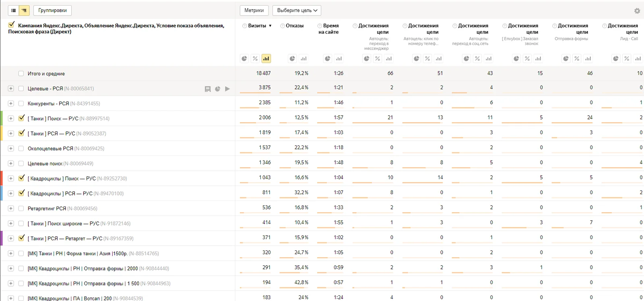Show pie chart for Время на сайте
The height and width of the screenshot is (301, 644).
tap(328, 59)
